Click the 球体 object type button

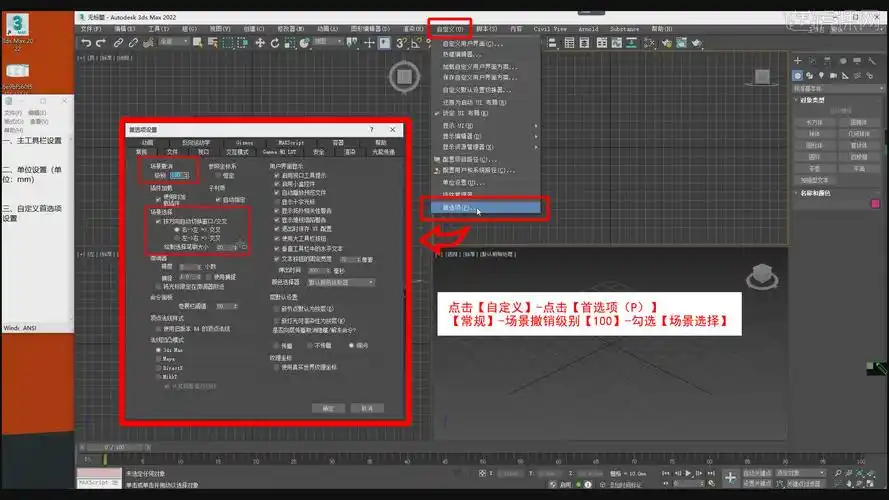click(815, 134)
